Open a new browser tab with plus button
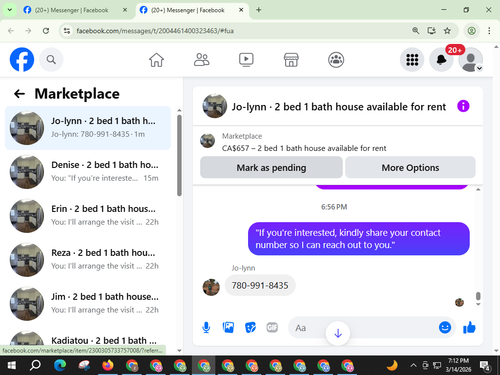The width and height of the screenshot is (500, 375). point(259,10)
